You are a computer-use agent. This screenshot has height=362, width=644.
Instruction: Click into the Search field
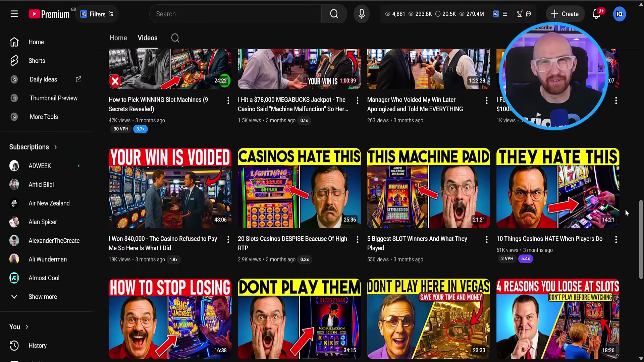click(x=235, y=14)
